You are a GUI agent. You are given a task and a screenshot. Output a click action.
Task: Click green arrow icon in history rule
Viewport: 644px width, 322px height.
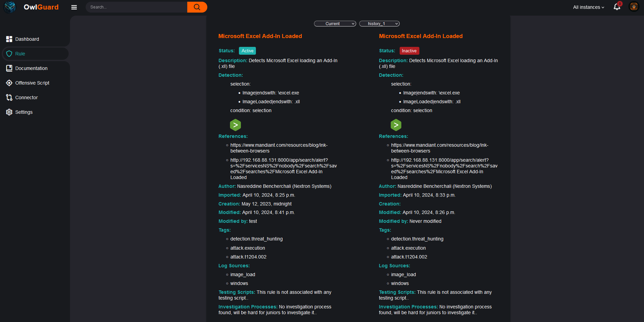(396, 125)
